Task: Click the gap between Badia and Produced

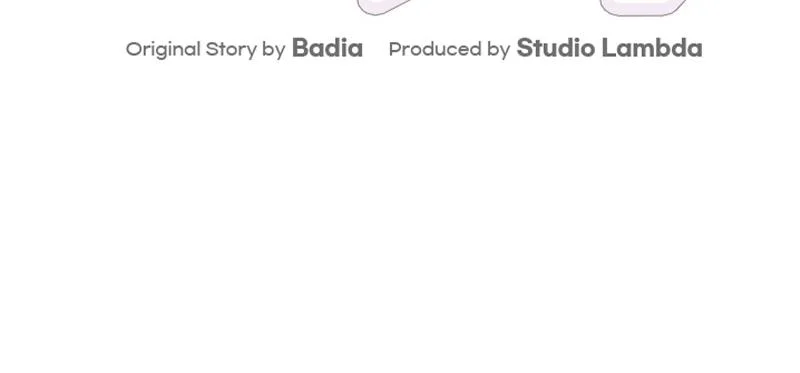Action: click(376, 49)
